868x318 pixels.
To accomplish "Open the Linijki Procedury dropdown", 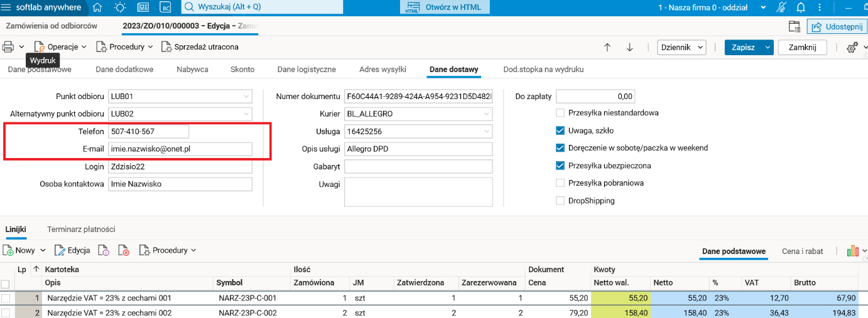I will (168, 250).
